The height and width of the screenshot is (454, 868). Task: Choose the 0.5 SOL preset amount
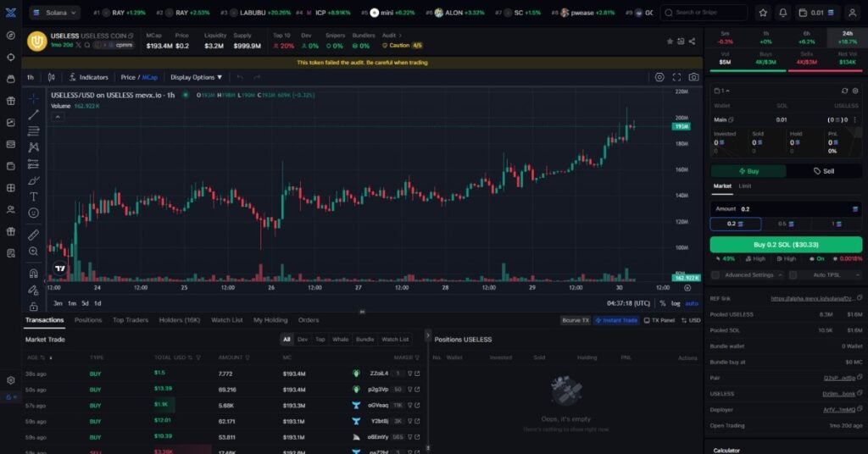786,224
